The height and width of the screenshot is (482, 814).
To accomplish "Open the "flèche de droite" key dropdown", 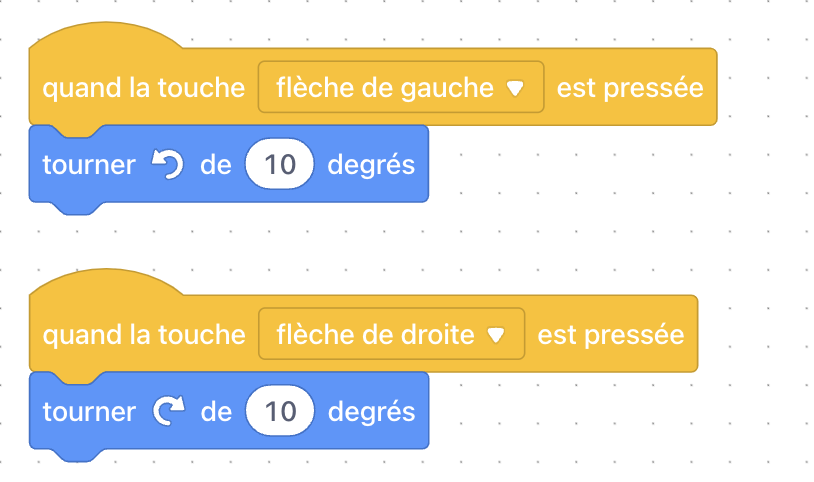I will (391, 333).
